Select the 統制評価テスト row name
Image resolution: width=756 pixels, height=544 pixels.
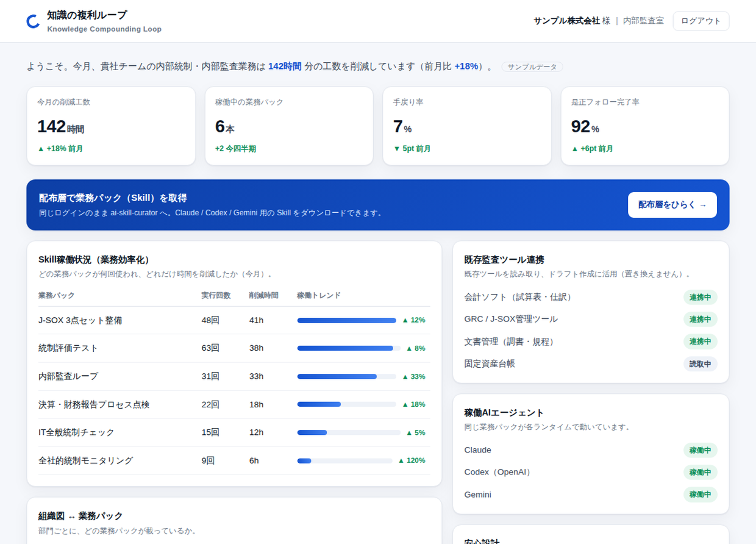pos(68,348)
